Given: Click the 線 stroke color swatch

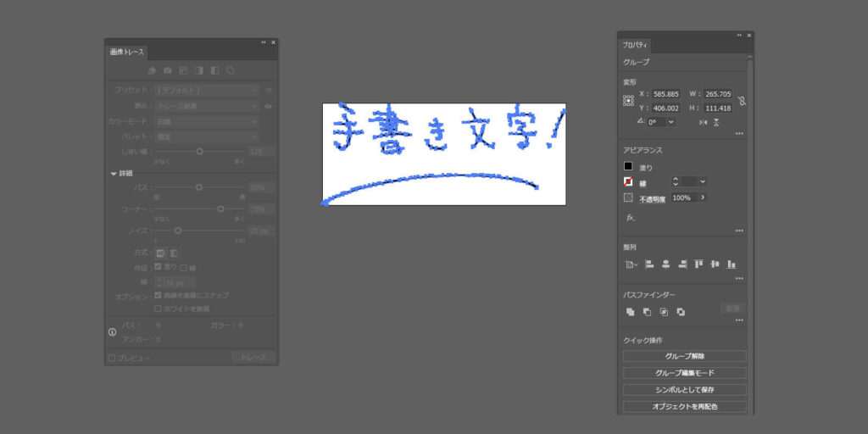Looking at the screenshot, I should 628,181.
